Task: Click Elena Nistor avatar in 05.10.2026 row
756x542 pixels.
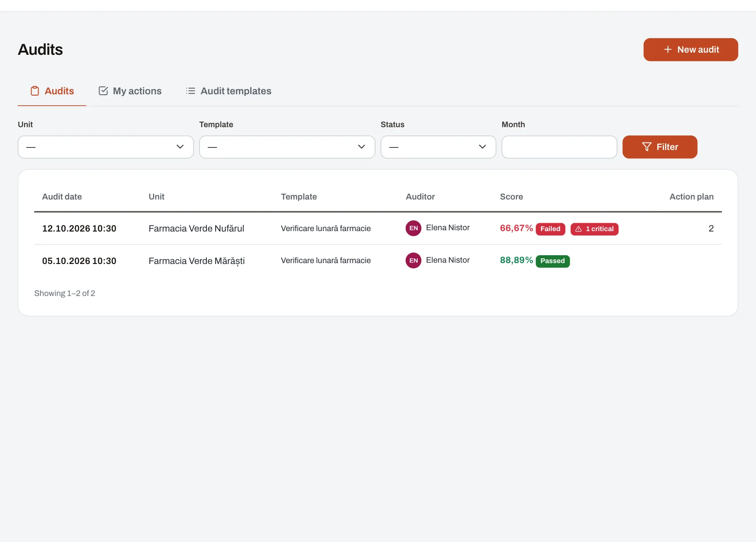Action: pos(413,260)
